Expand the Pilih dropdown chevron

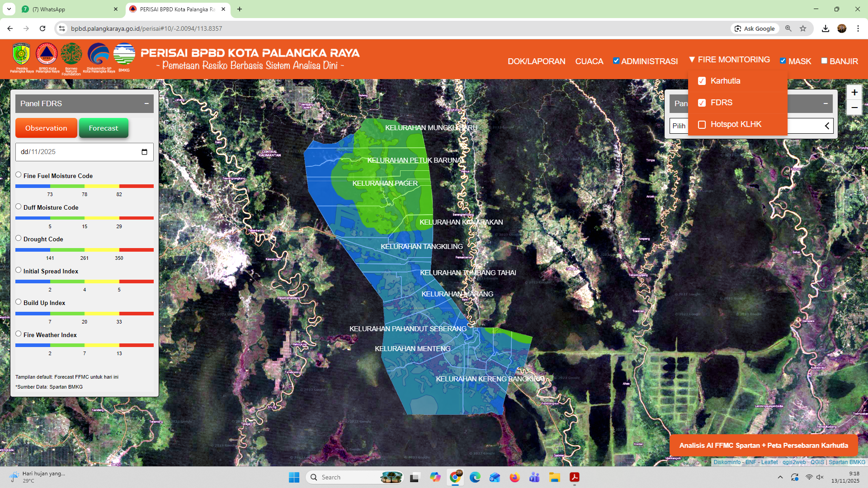coord(826,126)
